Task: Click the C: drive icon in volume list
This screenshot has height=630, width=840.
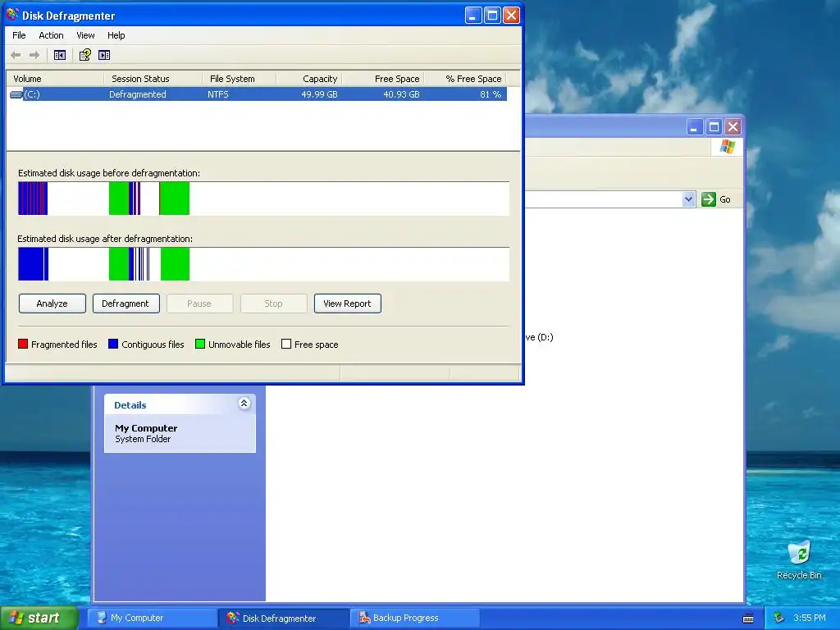Action: (16, 94)
